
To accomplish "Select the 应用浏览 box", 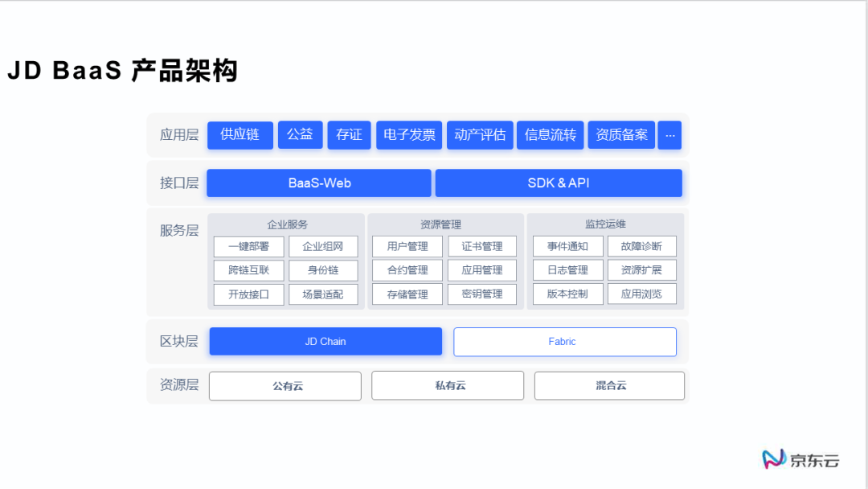I will [642, 294].
